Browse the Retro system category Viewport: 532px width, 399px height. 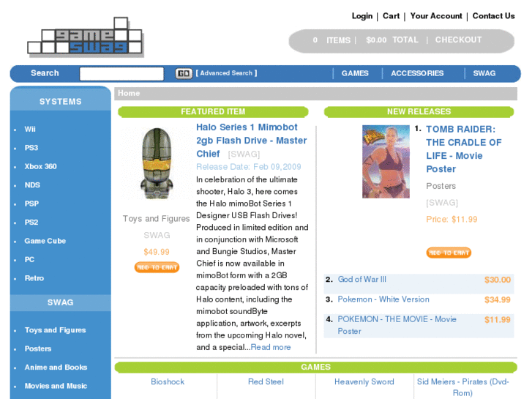(x=34, y=278)
